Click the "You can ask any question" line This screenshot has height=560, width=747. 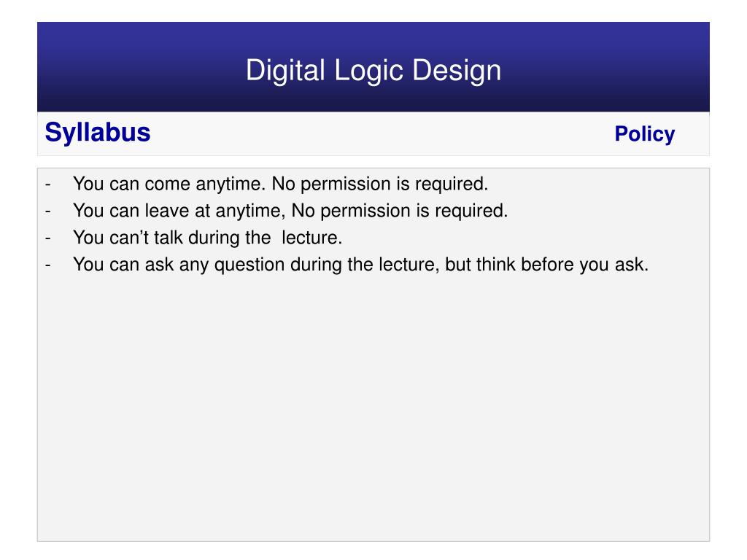(360, 265)
